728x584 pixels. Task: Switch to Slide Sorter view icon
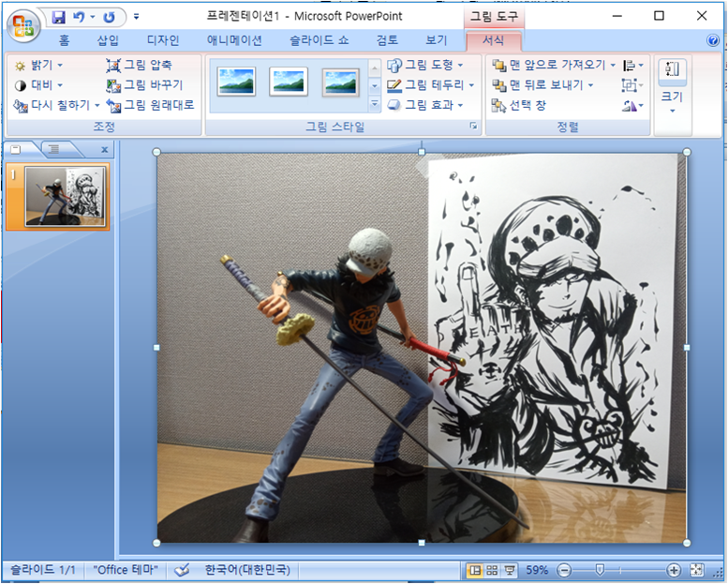[492, 570]
